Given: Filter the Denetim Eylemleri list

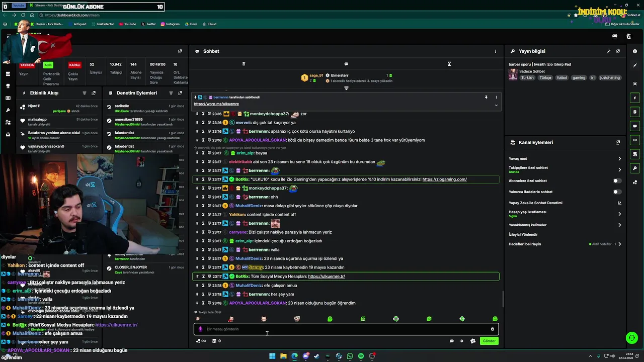Looking at the screenshot, I should click(171, 93).
